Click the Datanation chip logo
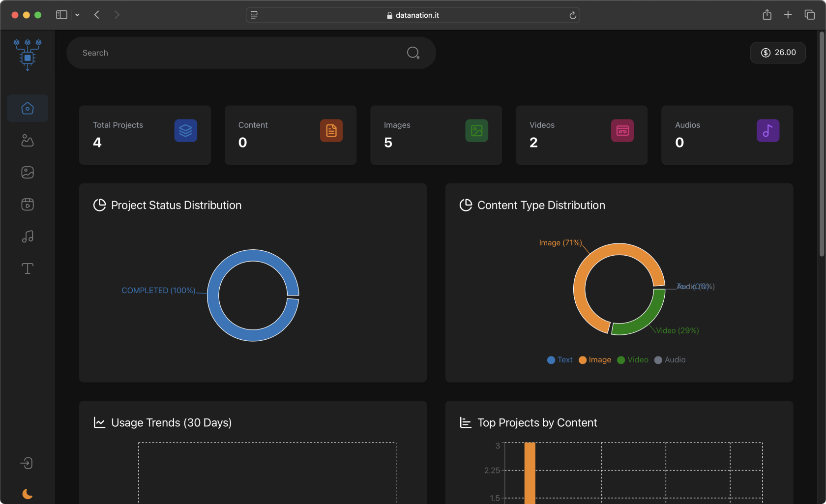This screenshot has height=504, width=826. pyautogui.click(x=28, y=55)
